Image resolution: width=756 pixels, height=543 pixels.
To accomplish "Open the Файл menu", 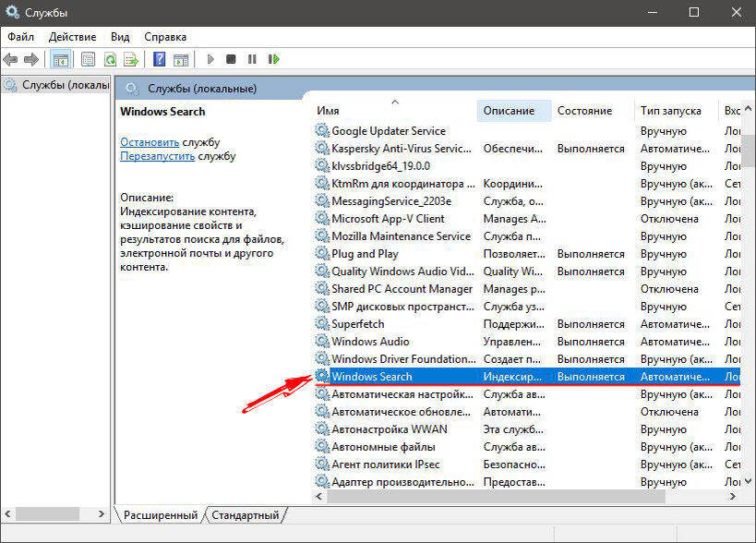I will [20, 37].
